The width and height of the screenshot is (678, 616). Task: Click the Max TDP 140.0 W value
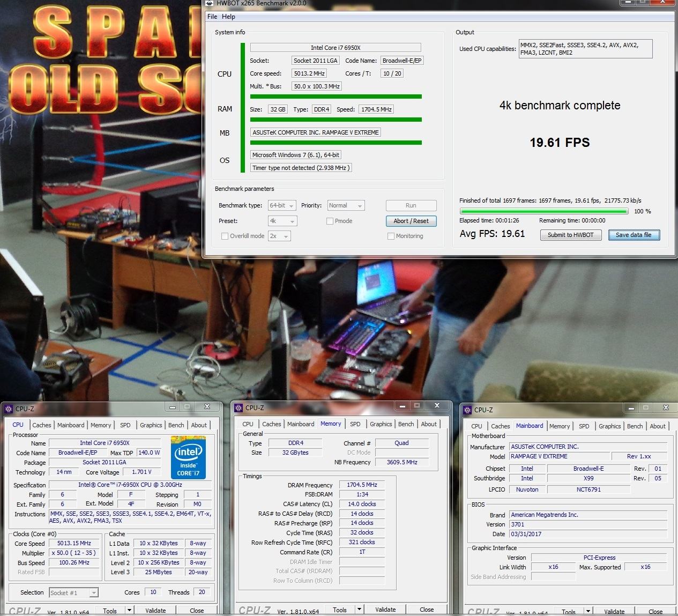149,452
